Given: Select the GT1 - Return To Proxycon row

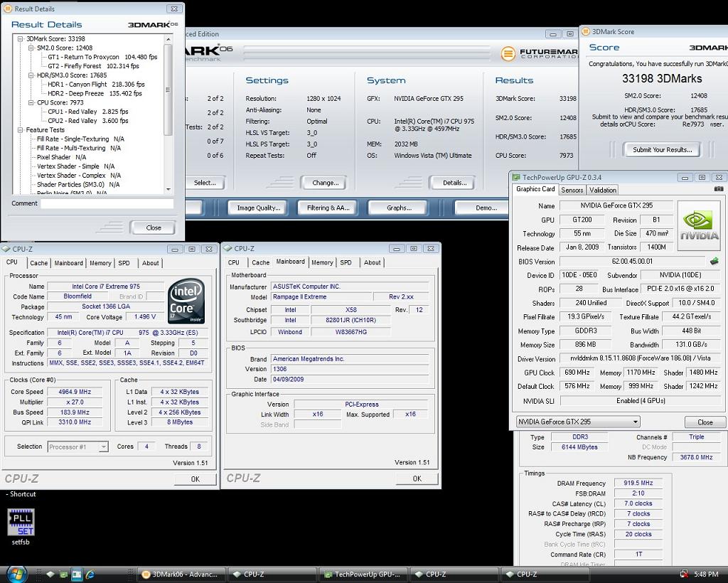Looking at the screenshot, I should point(102,57).
